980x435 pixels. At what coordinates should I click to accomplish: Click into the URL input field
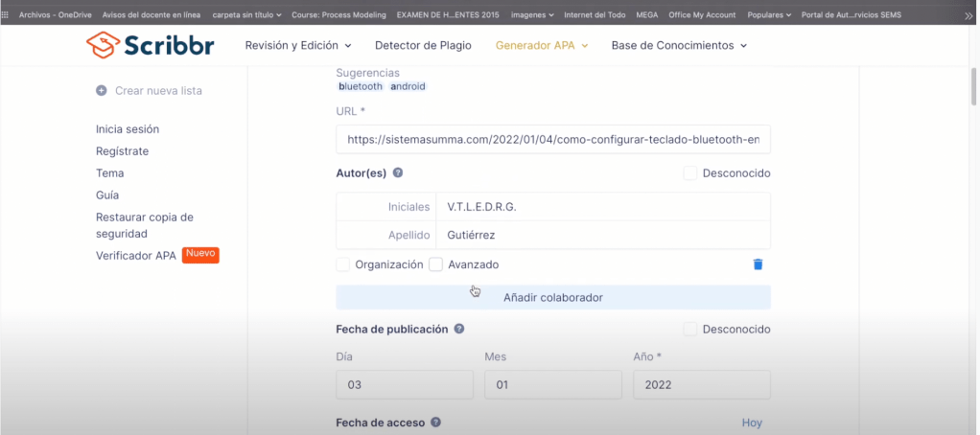coord(552,140)
